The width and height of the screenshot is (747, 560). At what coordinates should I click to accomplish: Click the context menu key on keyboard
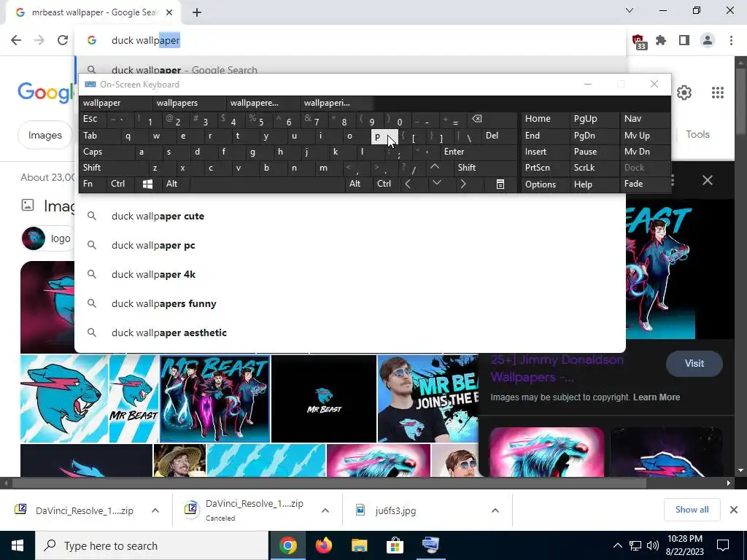pos(500,184)
